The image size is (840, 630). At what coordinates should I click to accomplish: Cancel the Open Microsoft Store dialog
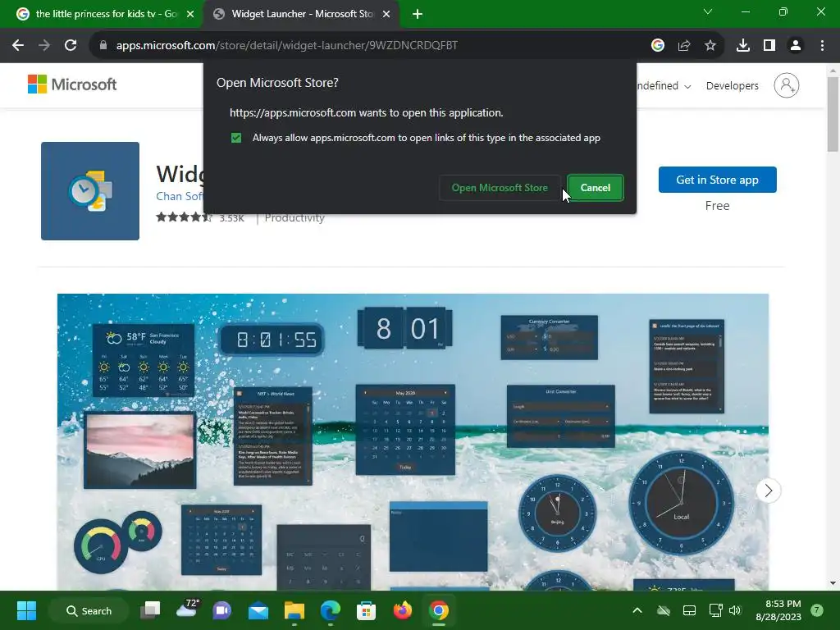point(596,188)
